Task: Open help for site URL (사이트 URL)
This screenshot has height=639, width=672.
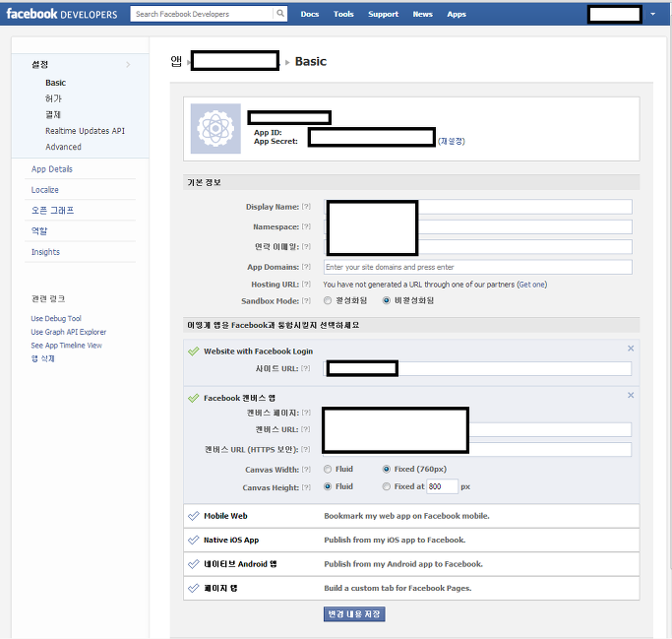Action: coord(305,368)
